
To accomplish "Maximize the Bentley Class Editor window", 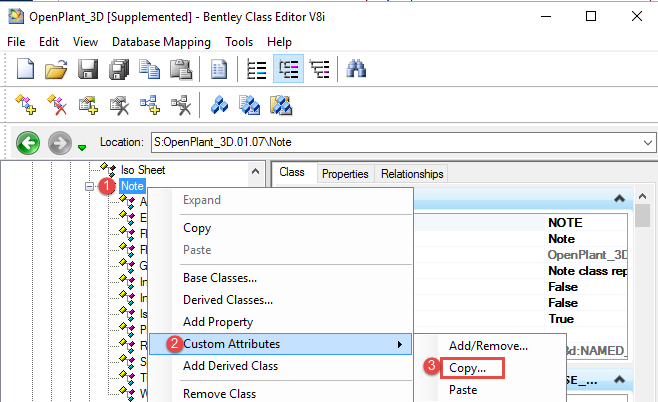I will [591, 16].
